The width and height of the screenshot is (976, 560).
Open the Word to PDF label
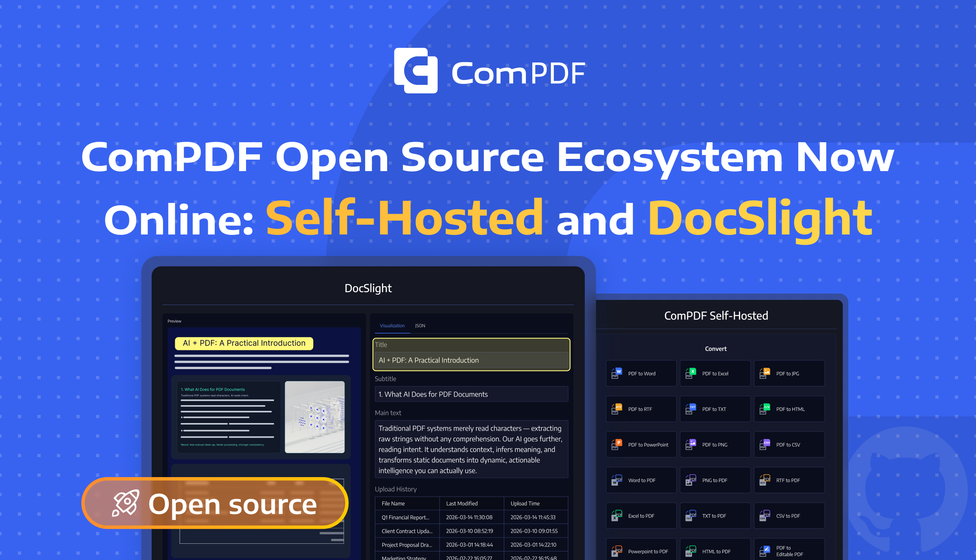click(x=642, y=480)
